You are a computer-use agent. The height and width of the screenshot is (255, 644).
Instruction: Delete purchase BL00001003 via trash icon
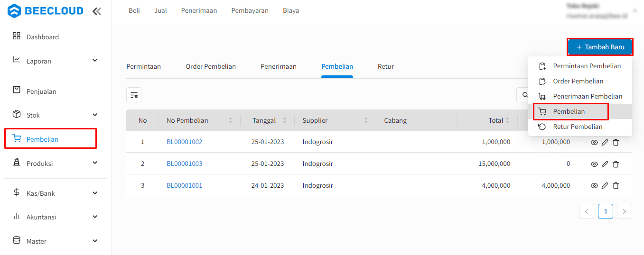(x=616, y=164)
